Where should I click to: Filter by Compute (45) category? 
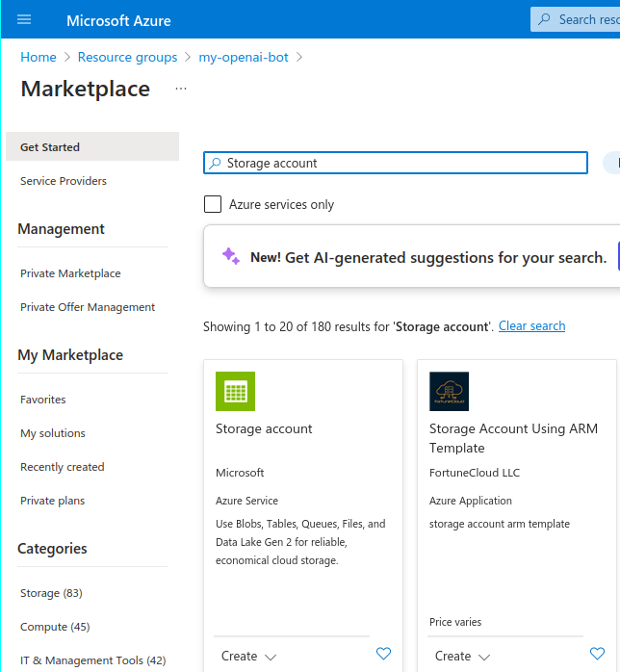pyautogui.click(x=55, y=627)
